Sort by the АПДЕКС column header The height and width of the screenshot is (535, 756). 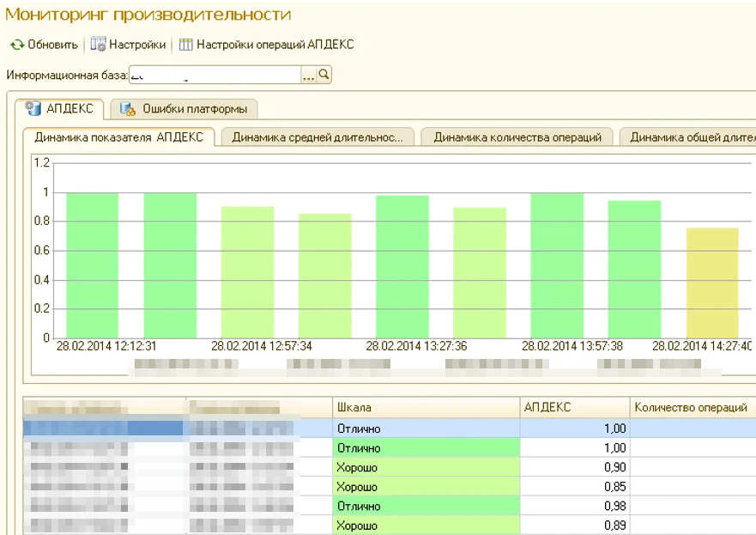coord(574,408)
